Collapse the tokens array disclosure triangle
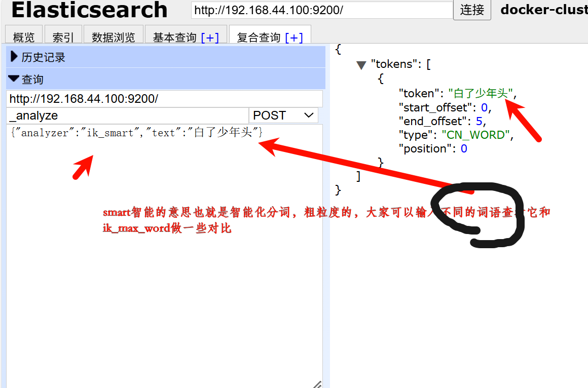The image size is (588, 388). coord(361,64)
